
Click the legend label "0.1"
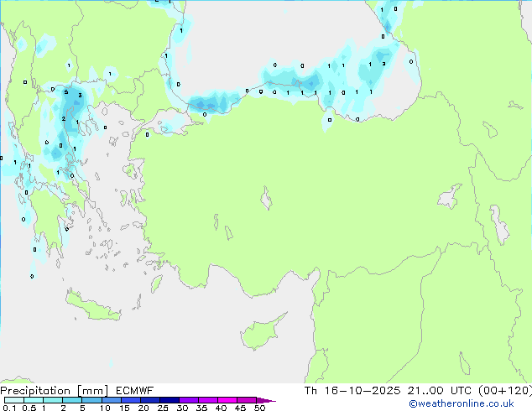(x=9, y=408)
